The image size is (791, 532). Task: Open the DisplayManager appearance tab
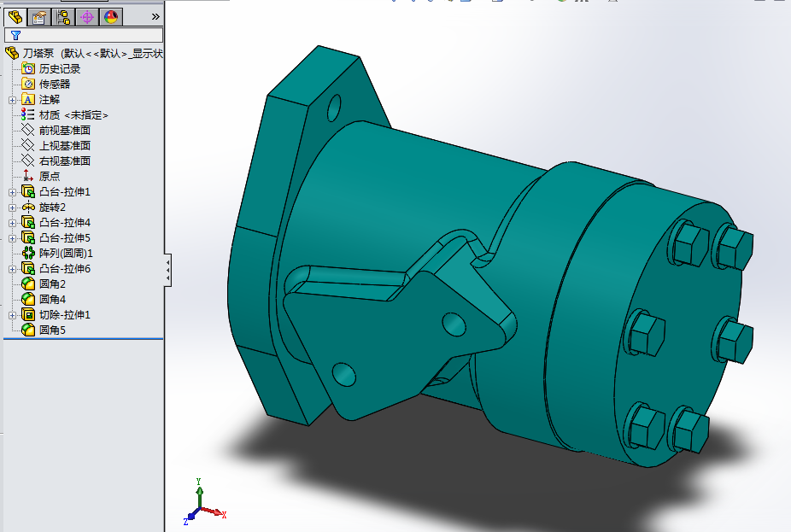click(111, 17)
